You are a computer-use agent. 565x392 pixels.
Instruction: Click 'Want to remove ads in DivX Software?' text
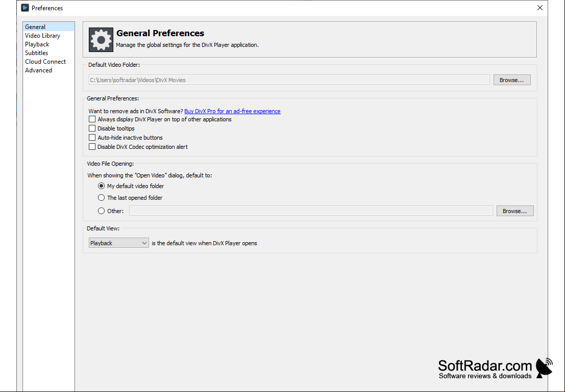coord(135,111)
